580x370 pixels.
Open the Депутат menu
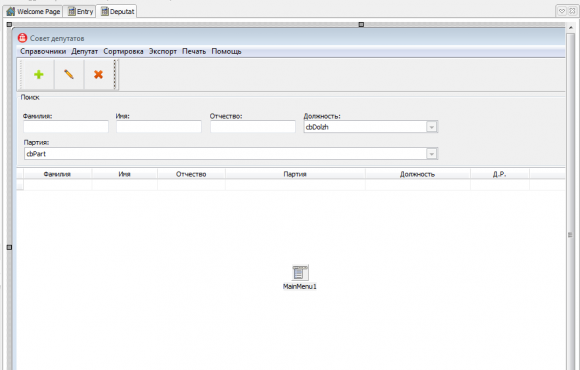[85, 51]
